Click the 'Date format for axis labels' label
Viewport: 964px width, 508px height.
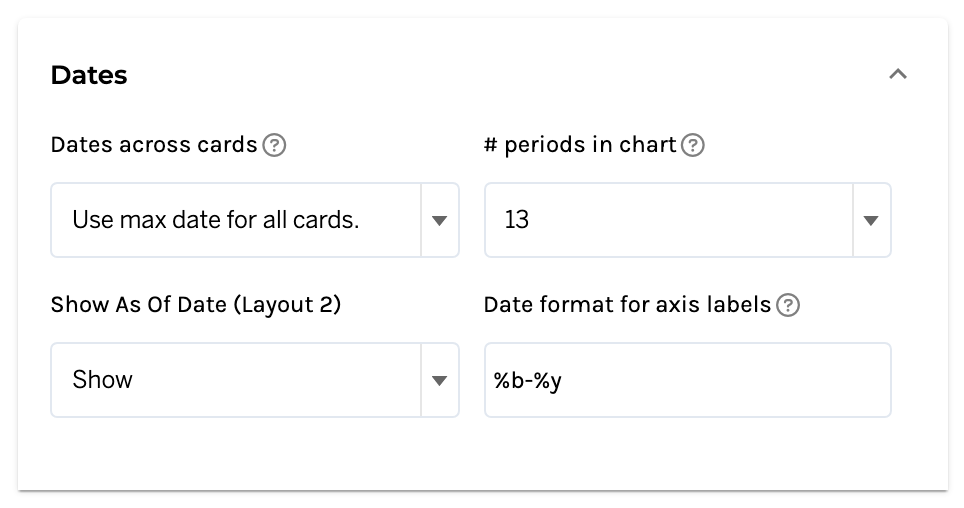(627, 305)
